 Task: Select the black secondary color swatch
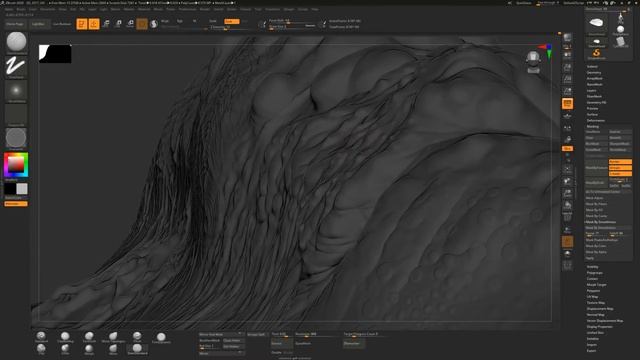click(x=10, y=189)
